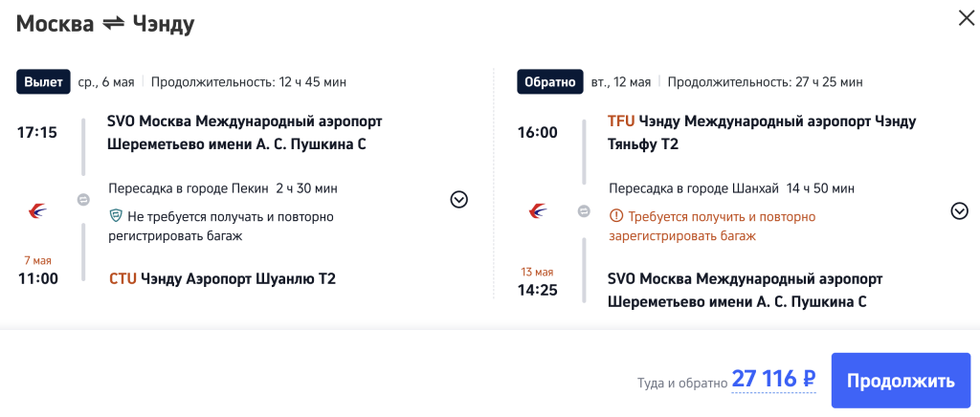Expand outbound flight transfer details
The image size is (980, 417).
[459, 199]
